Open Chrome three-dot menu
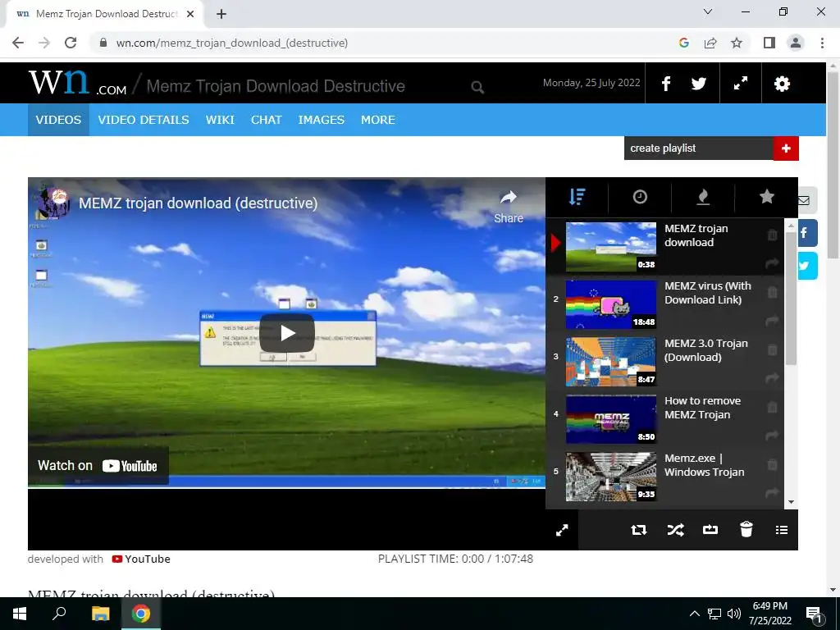The height and width of the screenshot is (630, 840). pos(822,43)
